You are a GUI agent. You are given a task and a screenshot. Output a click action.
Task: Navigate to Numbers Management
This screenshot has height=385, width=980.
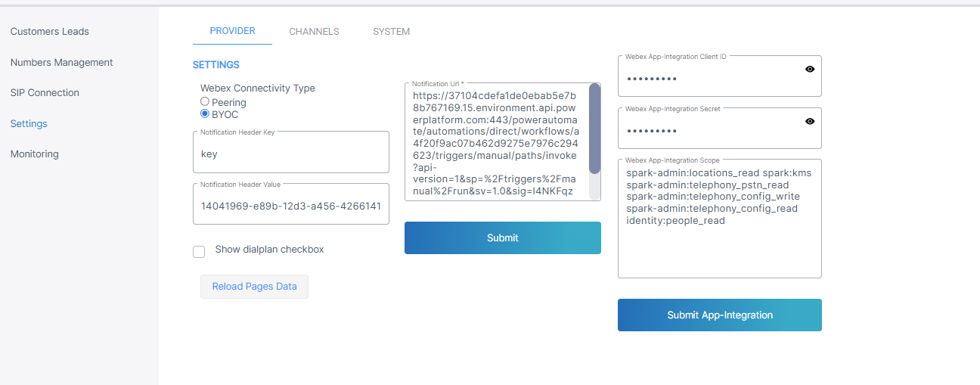(61, 62)
